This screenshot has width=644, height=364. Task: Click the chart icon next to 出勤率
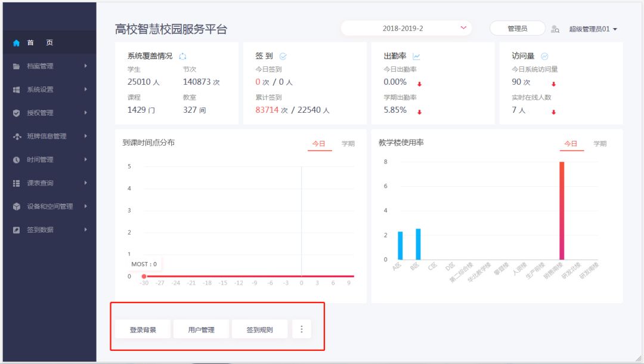point(416,56)
